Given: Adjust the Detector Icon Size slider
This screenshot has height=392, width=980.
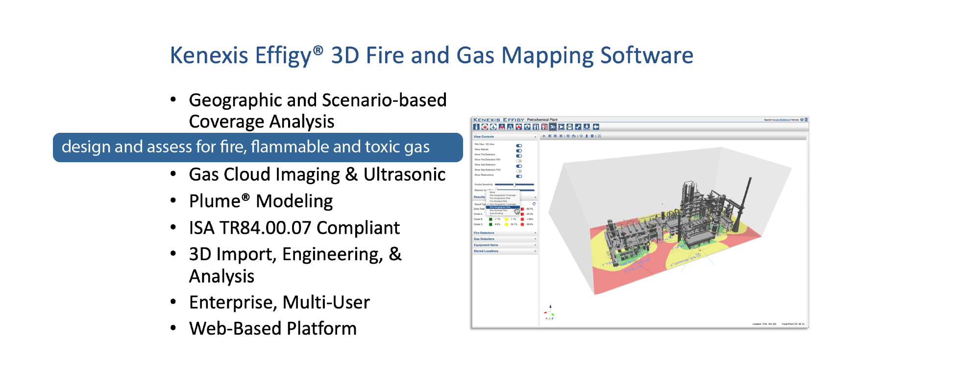Looking at the screenshot, I should click(515, 190).
